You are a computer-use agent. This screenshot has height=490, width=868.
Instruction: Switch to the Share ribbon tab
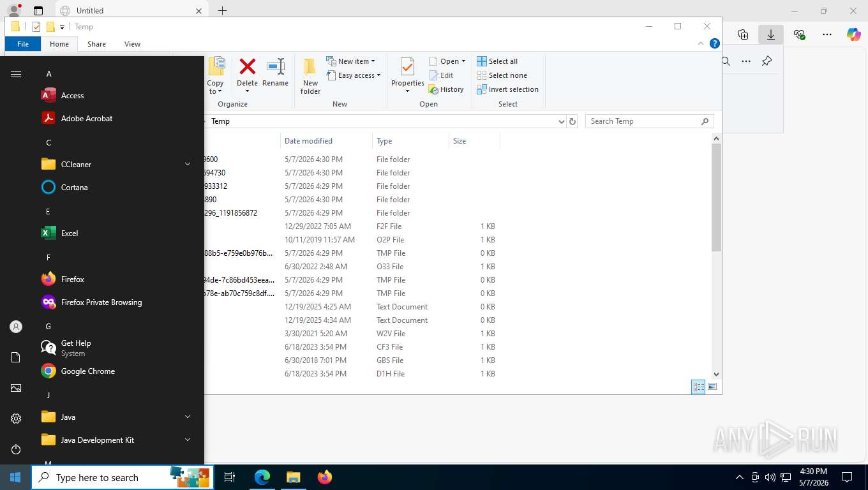pos(97,44)
